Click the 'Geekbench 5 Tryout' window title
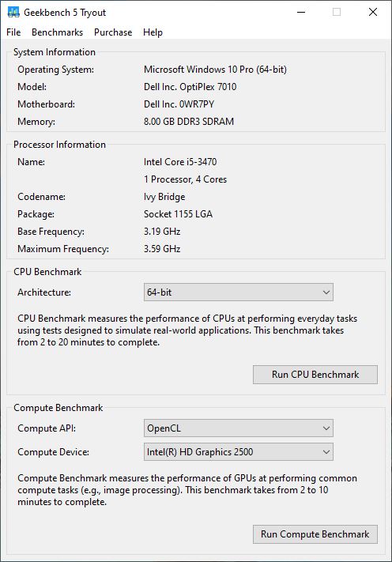The height and width of the screenshot is (562, 392). tap(65, 13)
